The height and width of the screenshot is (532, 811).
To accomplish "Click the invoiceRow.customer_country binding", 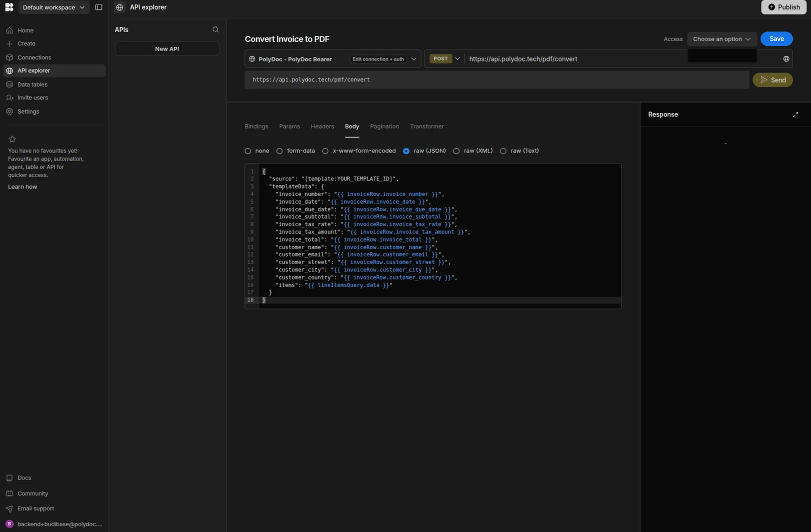I will [x=397, y=277].
